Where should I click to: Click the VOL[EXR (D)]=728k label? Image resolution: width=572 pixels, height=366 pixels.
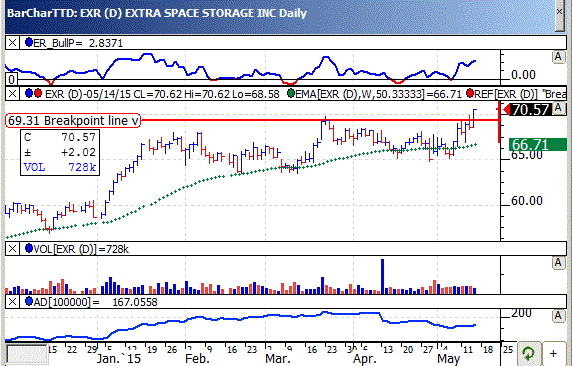coord(81,249)
